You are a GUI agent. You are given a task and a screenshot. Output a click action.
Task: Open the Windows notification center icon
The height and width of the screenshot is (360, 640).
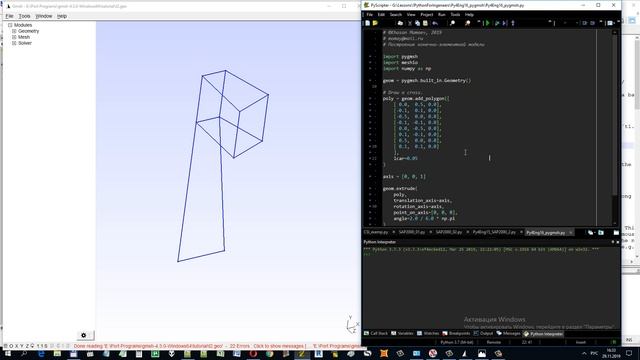coord(629,353)
